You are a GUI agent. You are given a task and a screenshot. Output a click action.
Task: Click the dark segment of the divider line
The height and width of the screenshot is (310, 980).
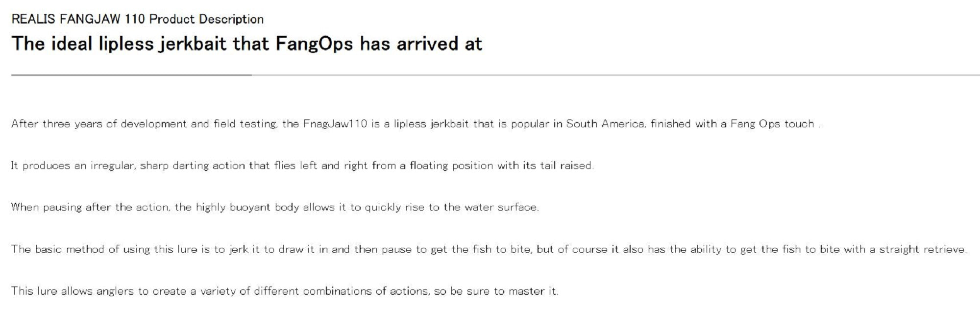131,75
